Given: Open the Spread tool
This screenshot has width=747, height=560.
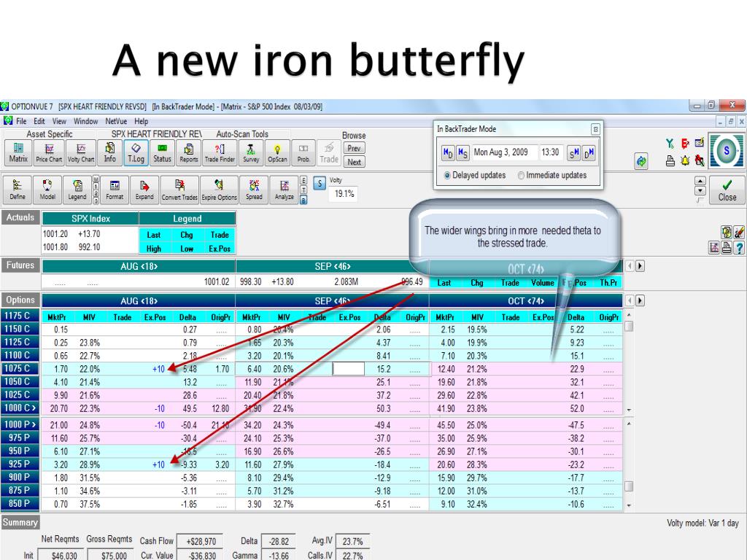Looking at the screenshot, I should (x=254, y=190).
